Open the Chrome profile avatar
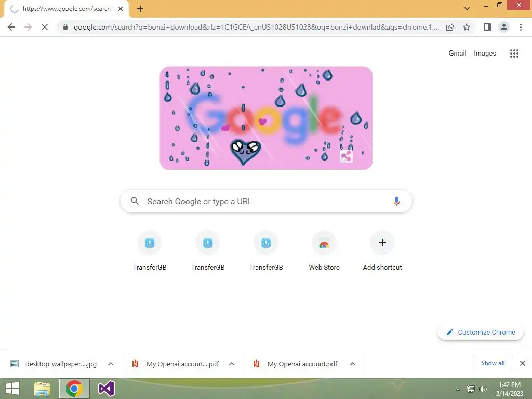The height and width of the screenshot is (399, 532). coord(504,27)
